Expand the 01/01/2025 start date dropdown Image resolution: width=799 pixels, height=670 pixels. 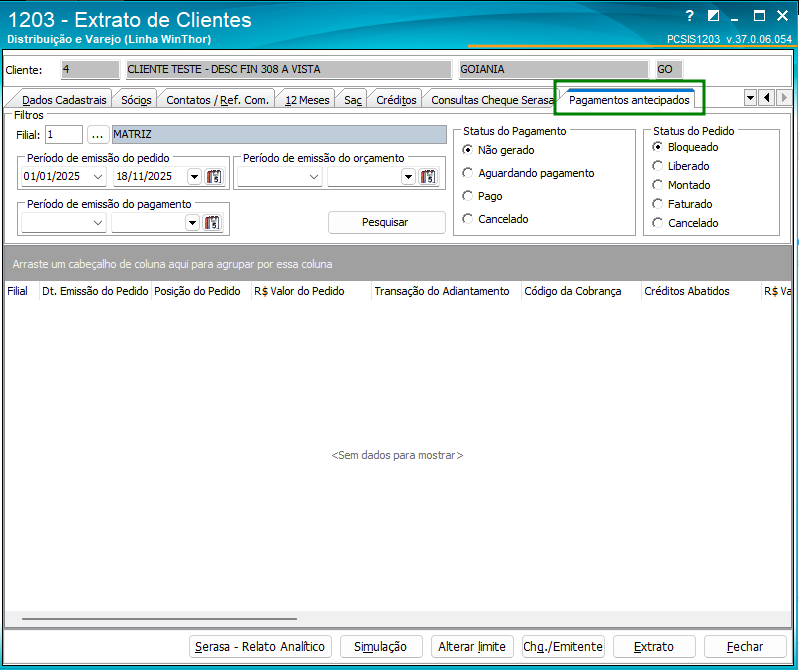[98, 177]
